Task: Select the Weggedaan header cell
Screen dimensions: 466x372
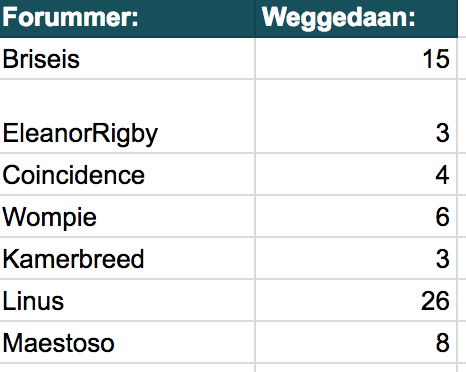Action: click(356, 18)
